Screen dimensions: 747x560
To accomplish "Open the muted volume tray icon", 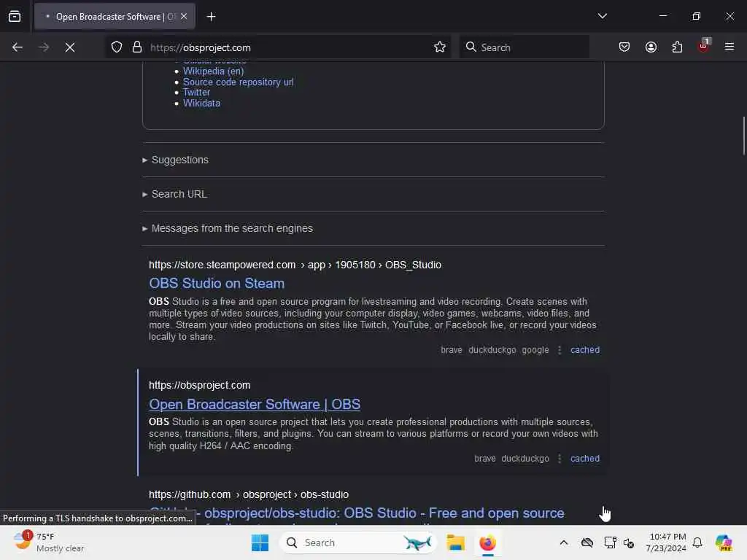I will 629,542.
